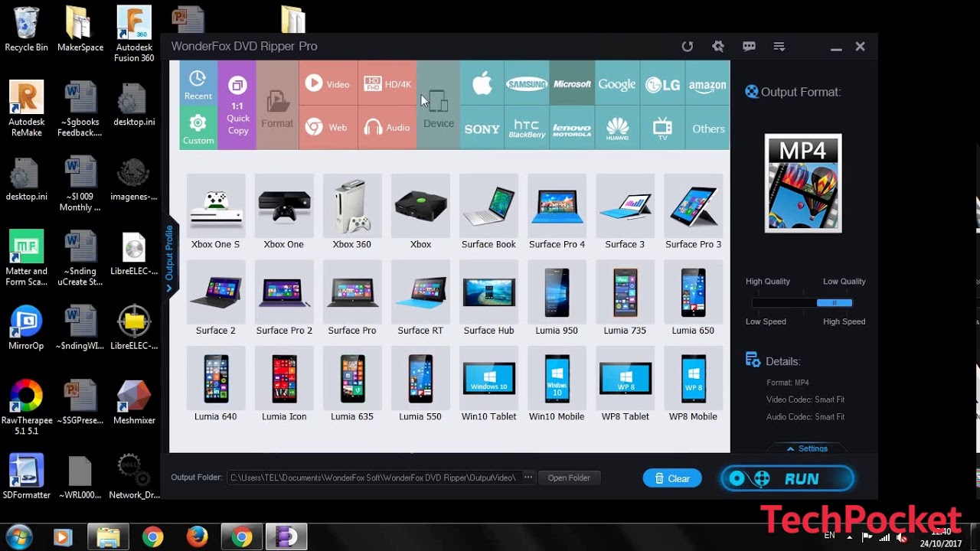Viewport: 980px width, 551px height.
Task: Choose the TV devices icon
Action: (x=662, y=128)
